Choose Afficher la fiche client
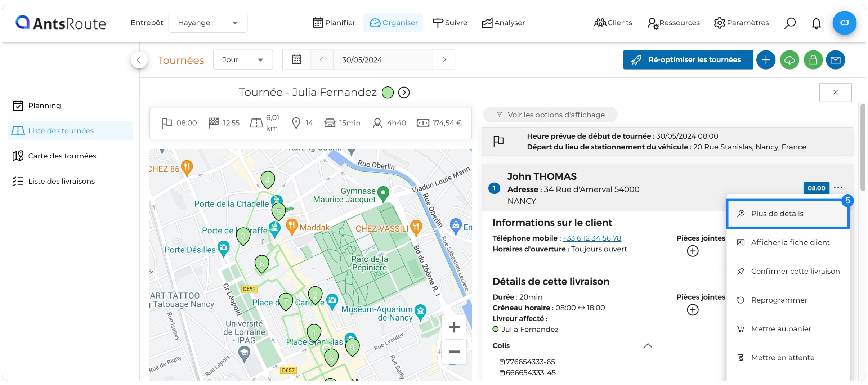This screenshot has width=868, height=385. coord(788,242)
